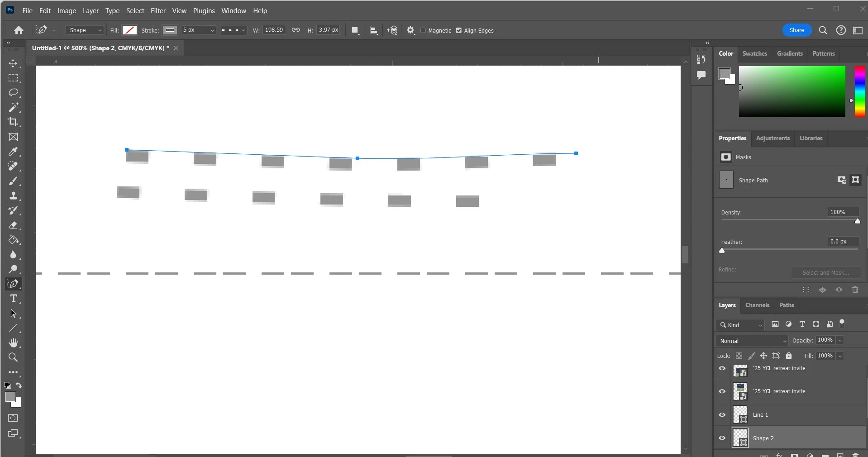Viewport: 868px width, 457px height.
Task: Hide the Line 1 layer
Action: tap(722, 414)
